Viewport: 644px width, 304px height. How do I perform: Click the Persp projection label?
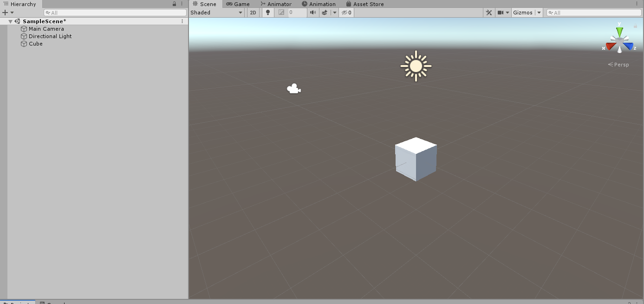pyautogui.click(x=621, y=65)
